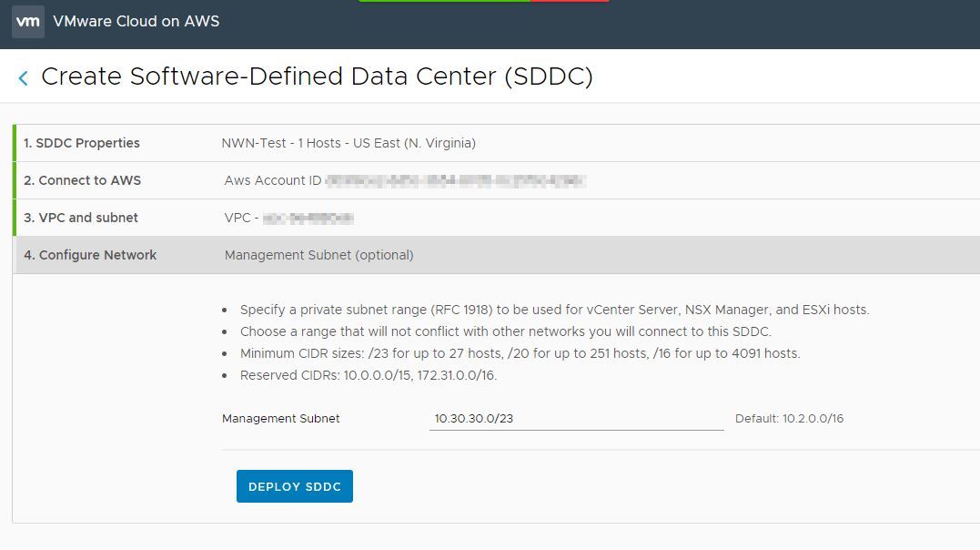
Task: Go back using the left chevron arrow
Action: 23,77
